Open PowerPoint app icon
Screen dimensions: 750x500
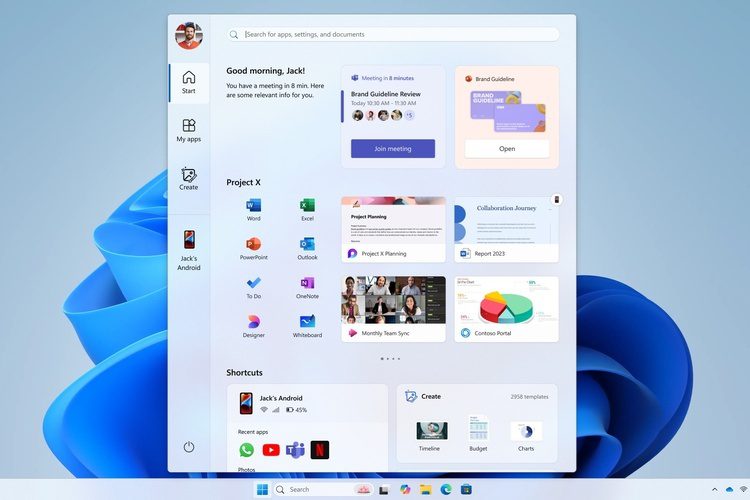pyautogui.click(x=253, y=245)
